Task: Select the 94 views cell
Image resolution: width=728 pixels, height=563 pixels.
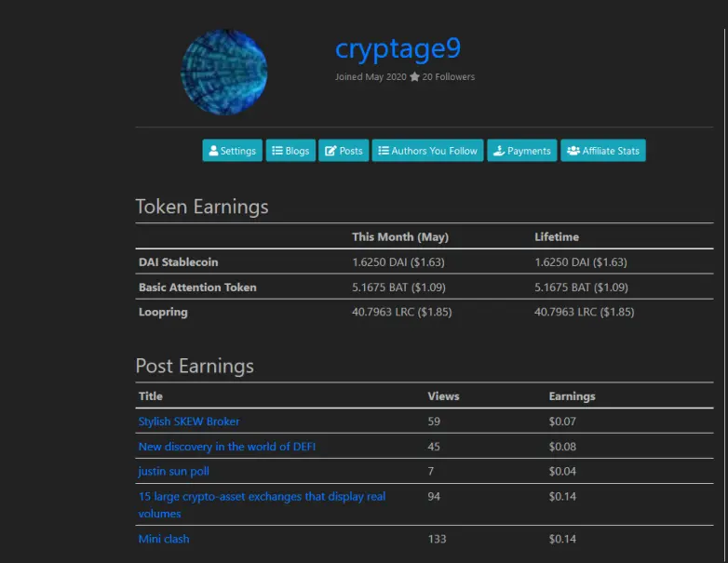Action: pyautogui.click(x=434, y=496)
